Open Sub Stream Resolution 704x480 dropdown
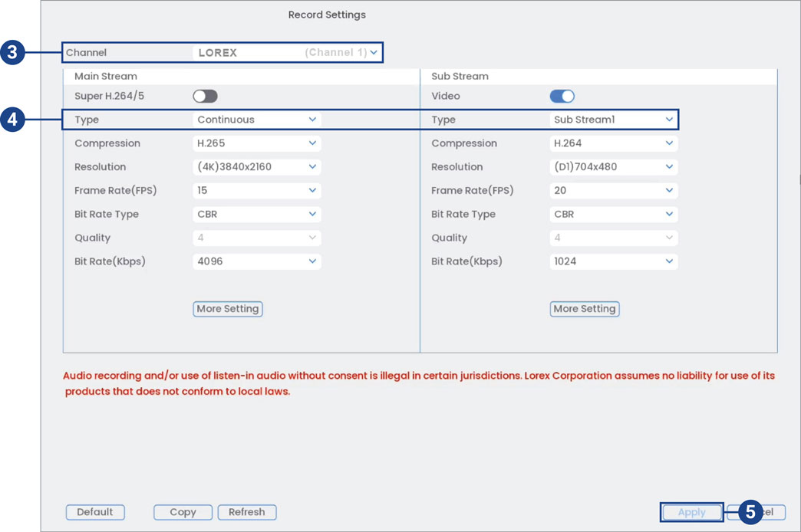This screenshot has height=532, width=801. pos(613,167)
